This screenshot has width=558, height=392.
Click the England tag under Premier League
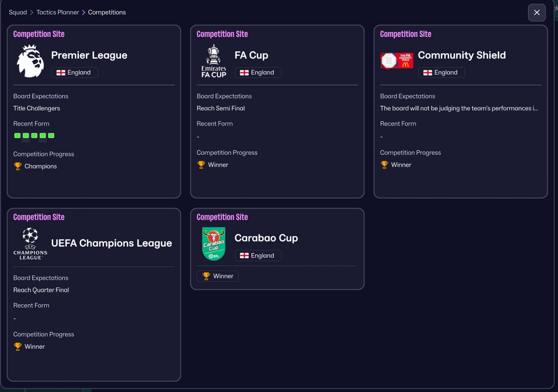coord(75,73)
